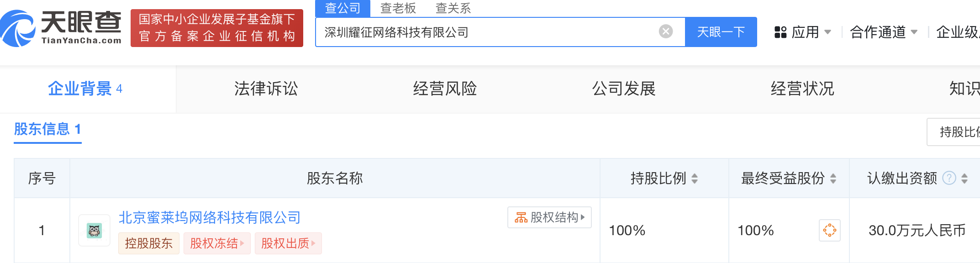Screen dimensions: 980x263
Task: Click the owl company logo thumbnail
Action: coord(95,231)
